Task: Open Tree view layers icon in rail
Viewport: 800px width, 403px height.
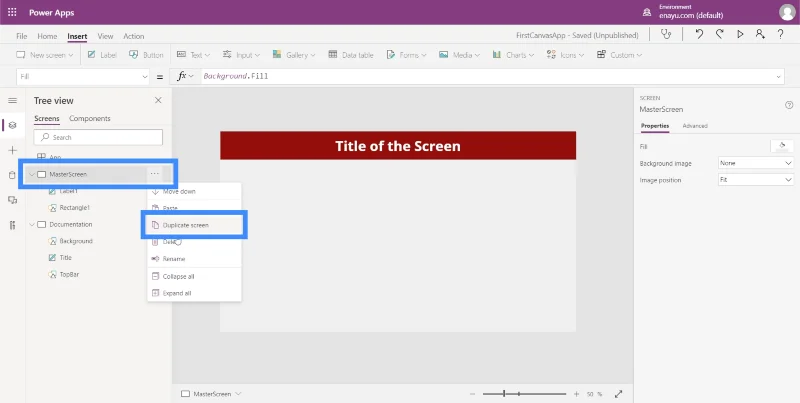Action: coord(13,125)
